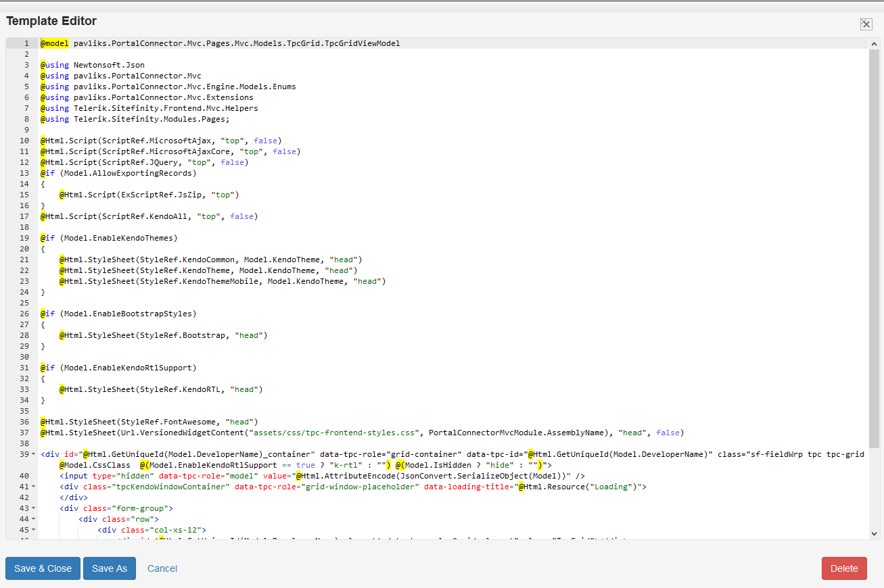
Task: Click the tpcKendoWindowContainer div line
Action: pos(353,487)
